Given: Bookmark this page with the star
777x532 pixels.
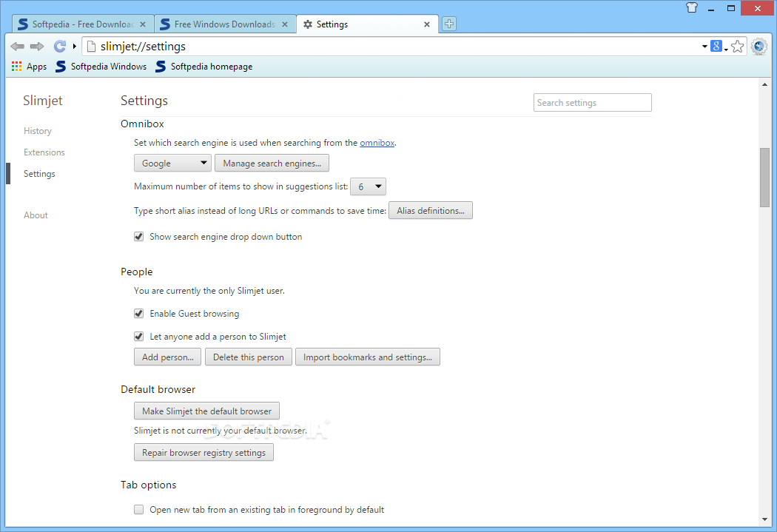Looking at the screenshot, I should [x=737, y=47].
